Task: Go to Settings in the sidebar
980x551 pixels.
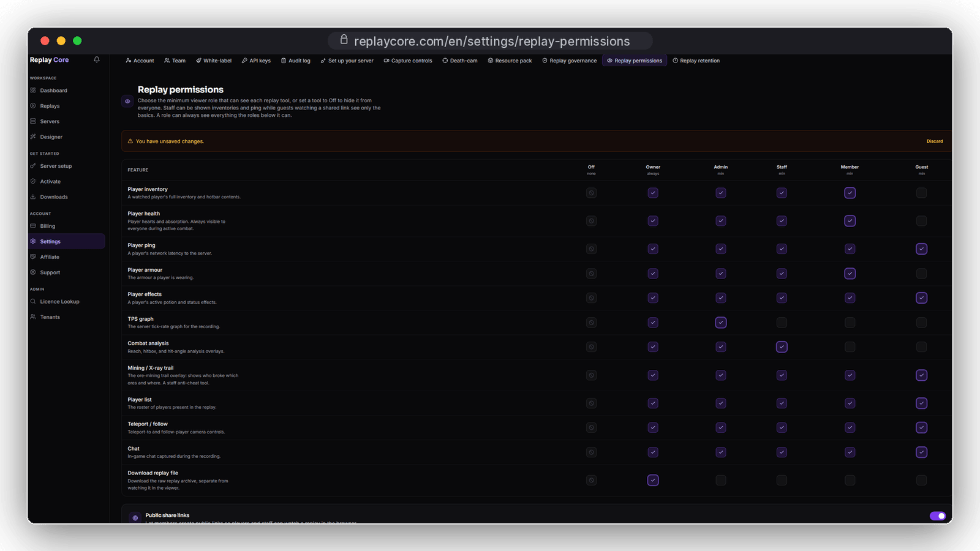Action: [x=66, y=241]
